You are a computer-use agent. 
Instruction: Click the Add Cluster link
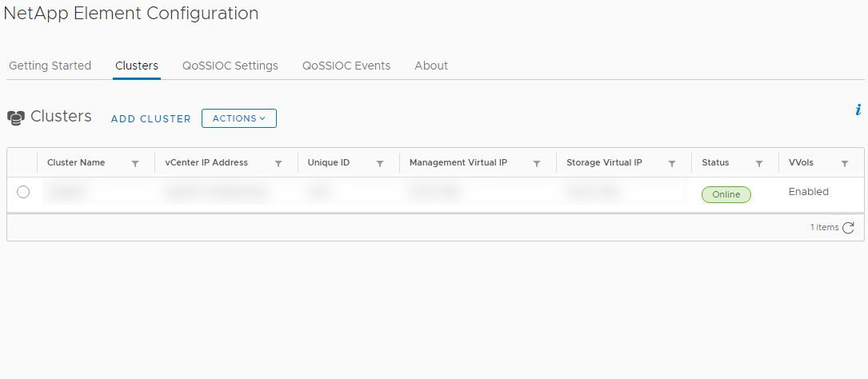[x=151, y=119]
